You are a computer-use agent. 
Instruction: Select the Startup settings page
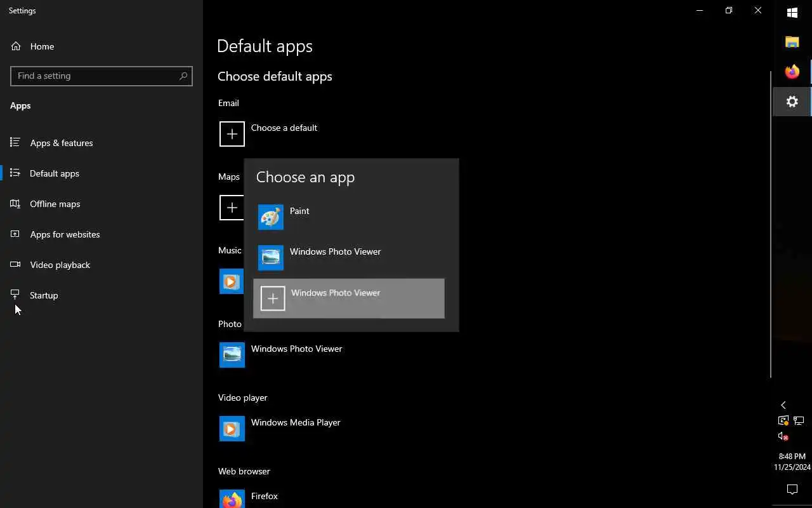click(44, 295)
